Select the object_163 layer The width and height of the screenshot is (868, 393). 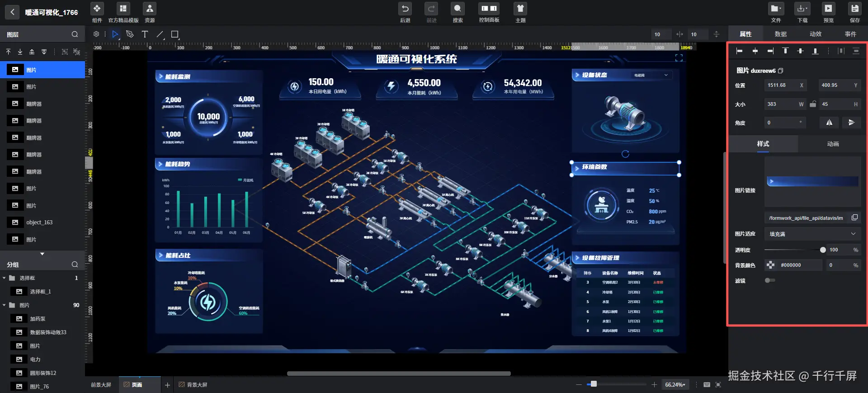(42, 222)
